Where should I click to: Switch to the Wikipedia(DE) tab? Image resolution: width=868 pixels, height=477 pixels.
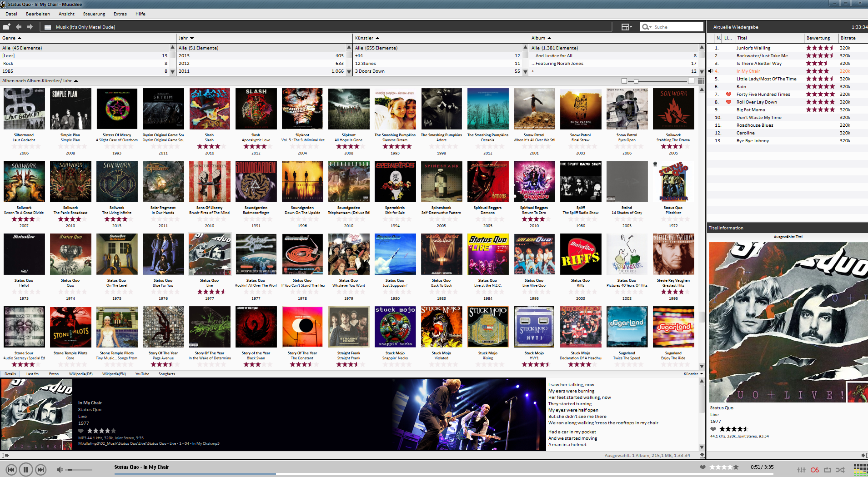[x=80, y=374]
